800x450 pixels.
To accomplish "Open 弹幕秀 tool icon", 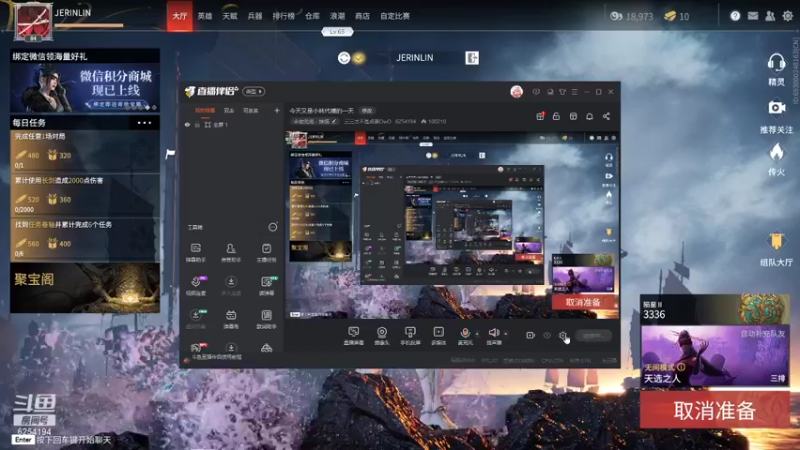I will 231,319.
